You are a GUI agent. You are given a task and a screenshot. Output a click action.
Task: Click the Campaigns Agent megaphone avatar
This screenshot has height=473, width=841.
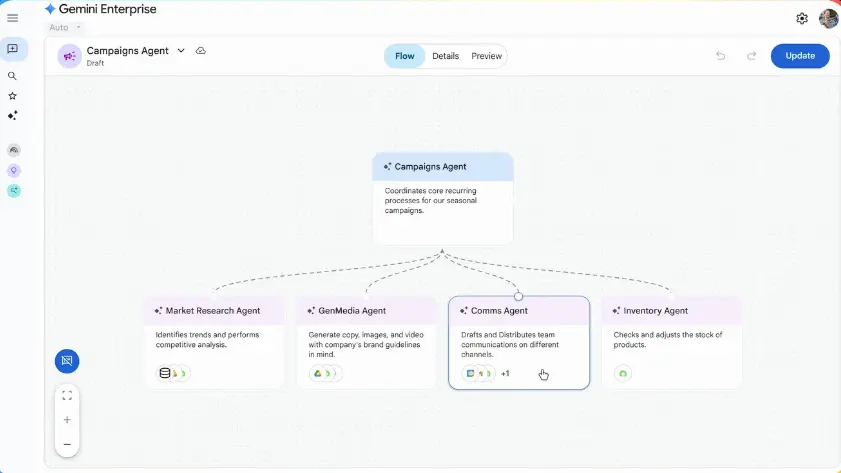70,56
